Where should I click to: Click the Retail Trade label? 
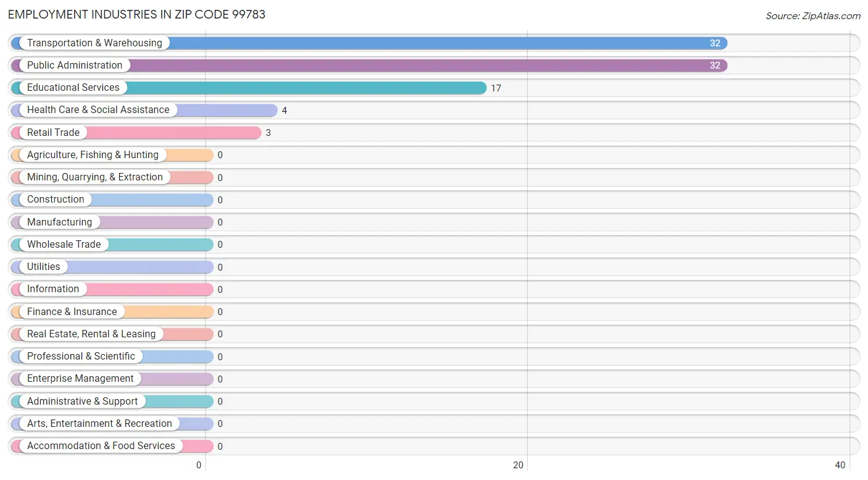pos(53,133)
